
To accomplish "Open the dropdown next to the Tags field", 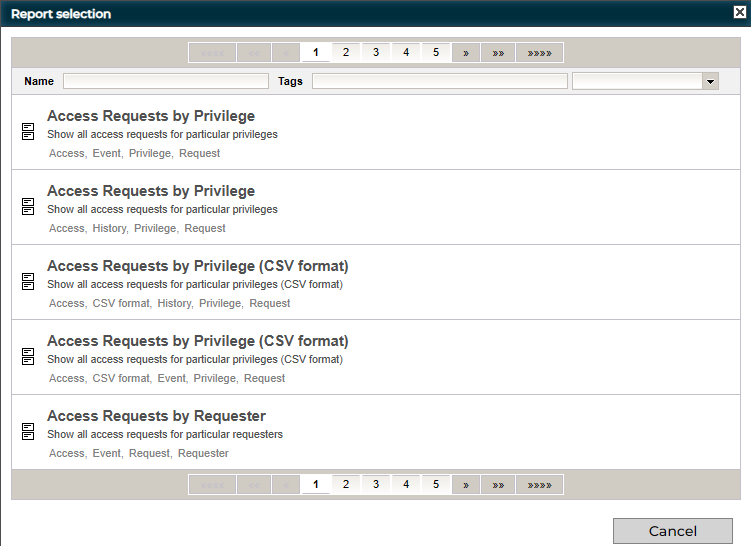I will (x=710, y=82).
